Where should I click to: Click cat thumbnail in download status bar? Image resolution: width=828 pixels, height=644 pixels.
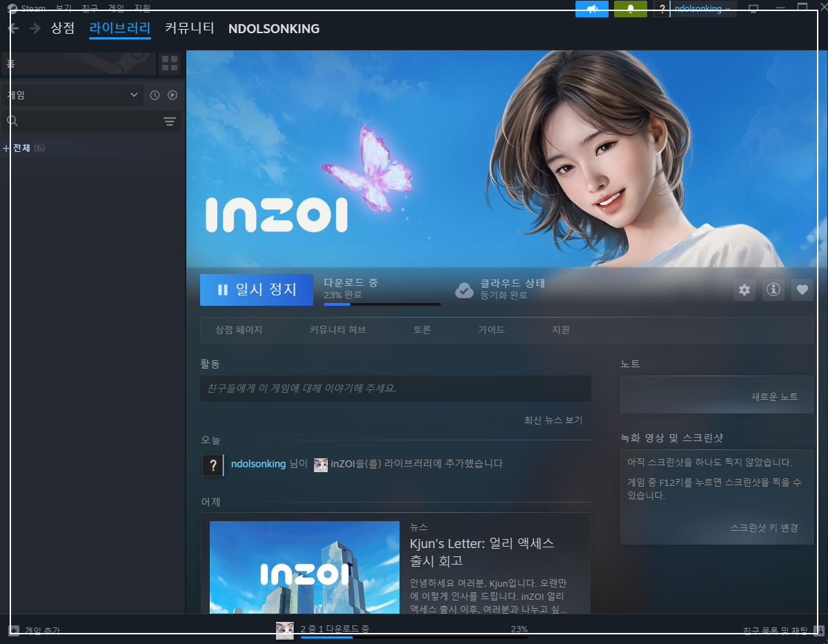pos(285,630)
